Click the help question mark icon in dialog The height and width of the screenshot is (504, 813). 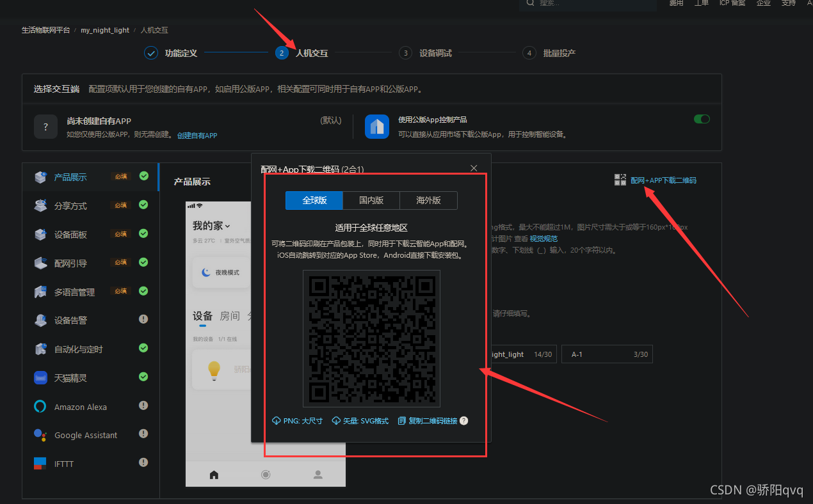click(x=463, y=421)
